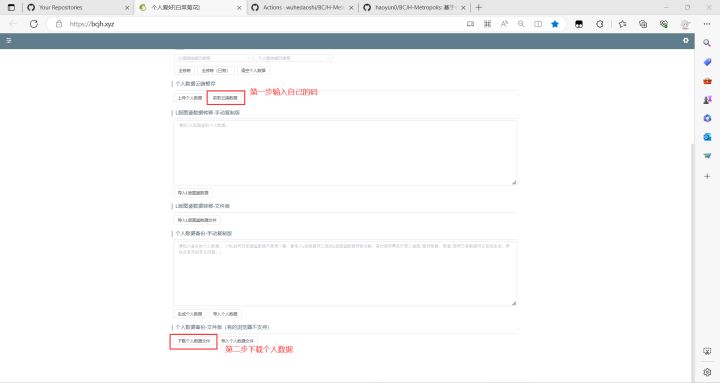Viewport: 720px width, 383px height.
Task: Open split screen view
Action: [538, 24]
